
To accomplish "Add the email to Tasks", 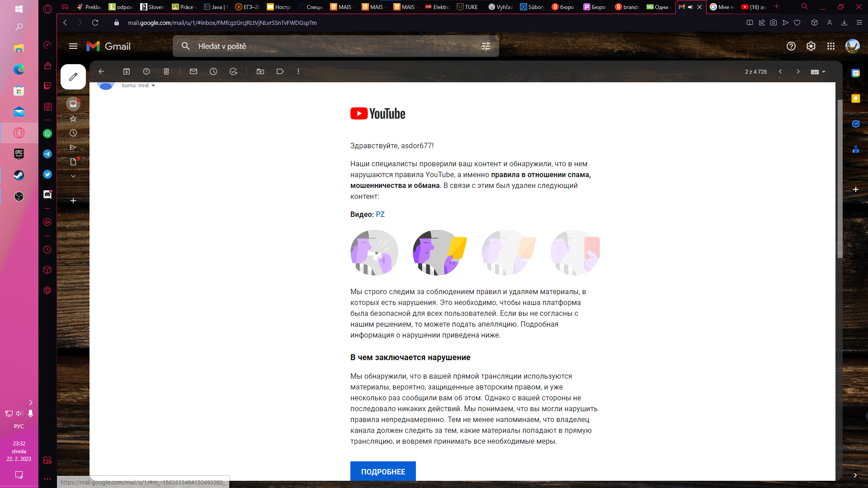I will pyautogui.click(x=233, y=71).
